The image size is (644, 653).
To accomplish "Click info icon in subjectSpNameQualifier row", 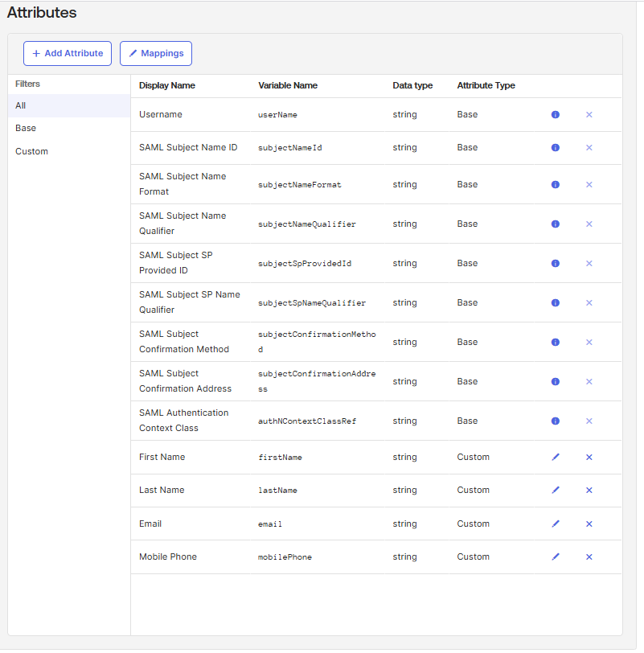I will point(556,302).
